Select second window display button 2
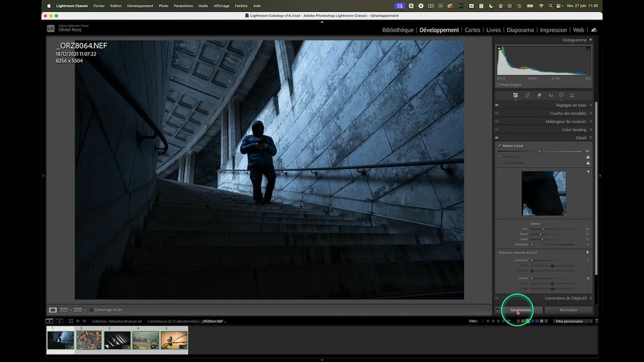This screenshot has height=362, width=644. [x=60, y=321]
